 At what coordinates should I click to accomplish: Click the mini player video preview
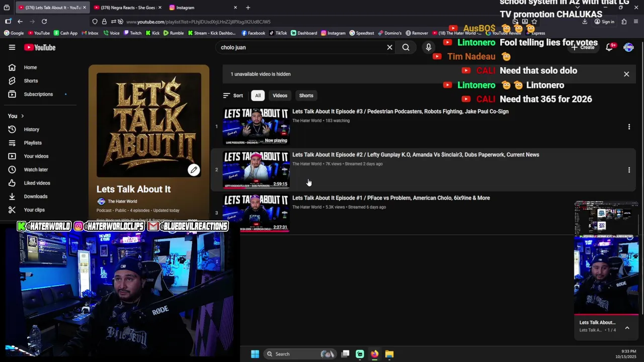click(x=606, y=258)
